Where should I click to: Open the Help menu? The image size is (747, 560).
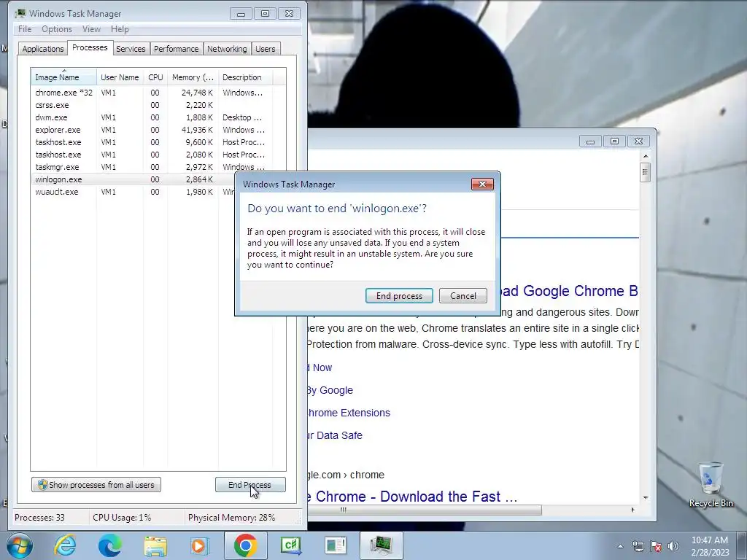pos(120,29)
